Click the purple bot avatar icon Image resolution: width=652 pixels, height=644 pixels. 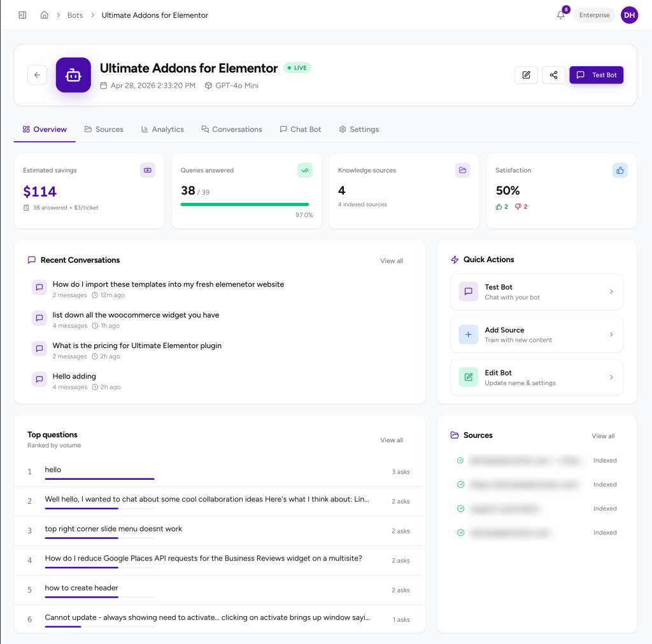click(73, 75)
